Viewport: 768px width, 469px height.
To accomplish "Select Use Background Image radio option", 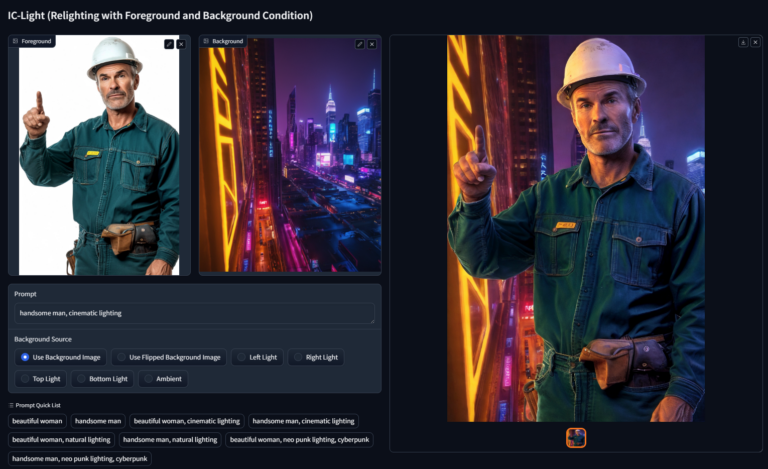I will [61, 357].
